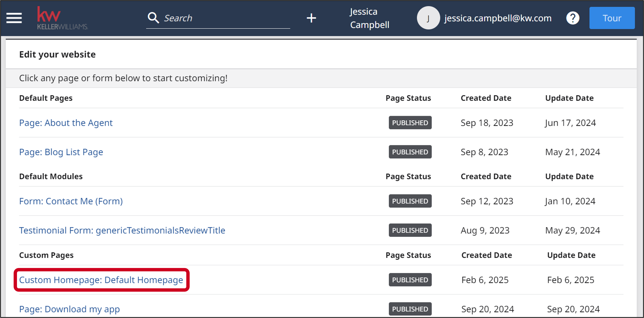Select update date May 29, 2024
The width and height of the screenshot is (644, 318).
tap(572, 230)
